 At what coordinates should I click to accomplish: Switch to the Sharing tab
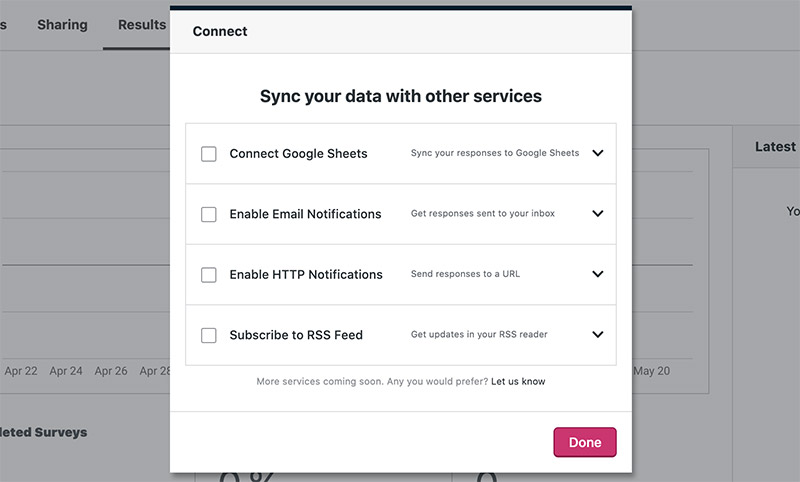tap(62, 24)
